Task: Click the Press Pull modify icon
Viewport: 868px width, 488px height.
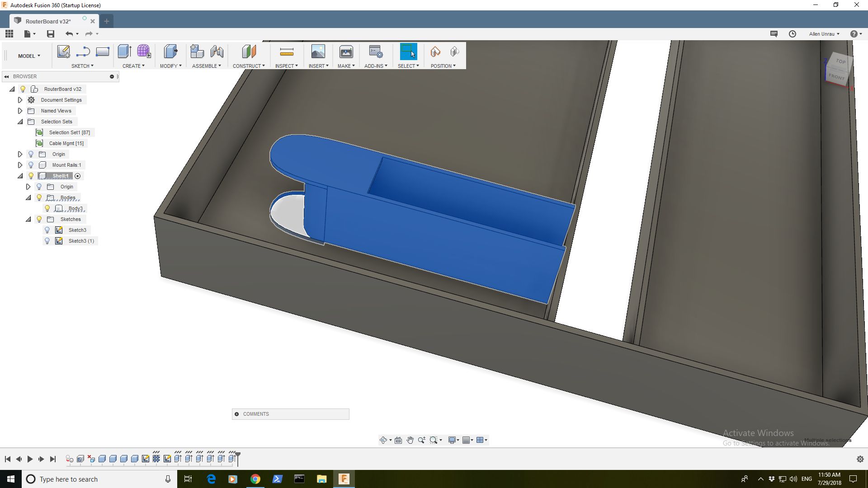Action: 170,52
